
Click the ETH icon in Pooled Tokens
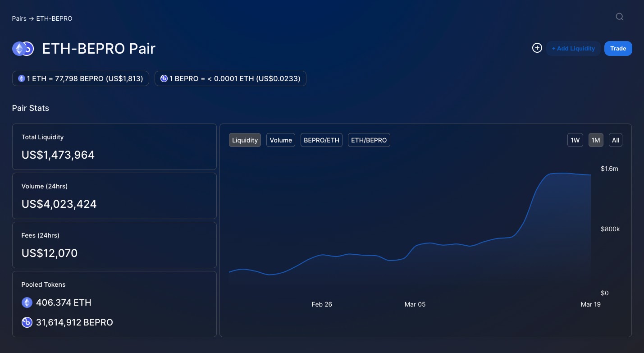(x=27, y=303)
